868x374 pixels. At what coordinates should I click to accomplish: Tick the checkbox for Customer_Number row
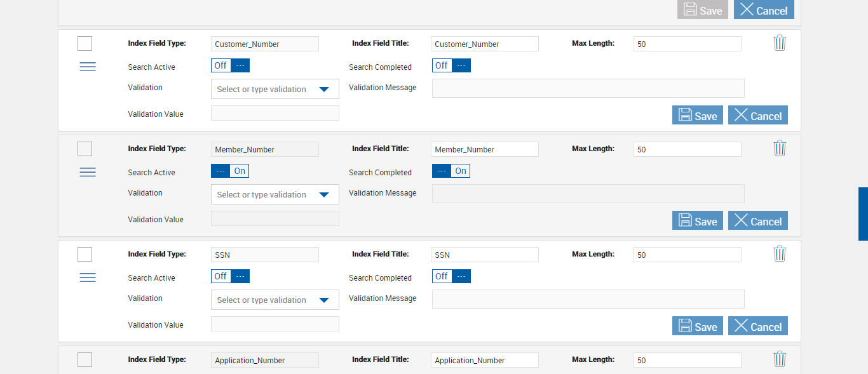click(85, 43)
